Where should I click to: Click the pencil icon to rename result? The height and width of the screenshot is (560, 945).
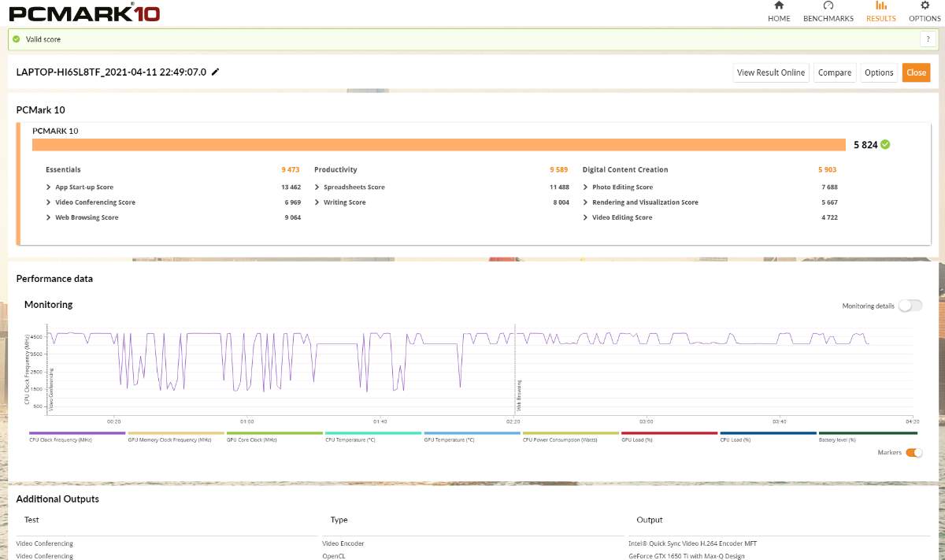(216, 72)
